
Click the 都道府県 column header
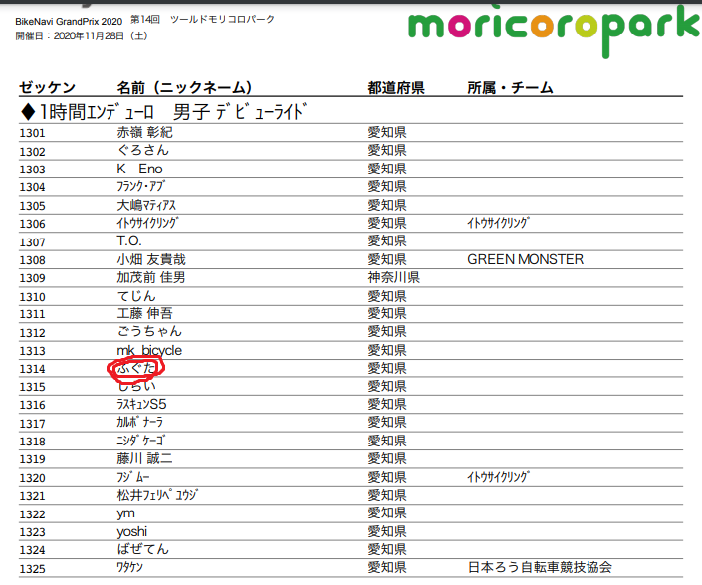point(396,87)
